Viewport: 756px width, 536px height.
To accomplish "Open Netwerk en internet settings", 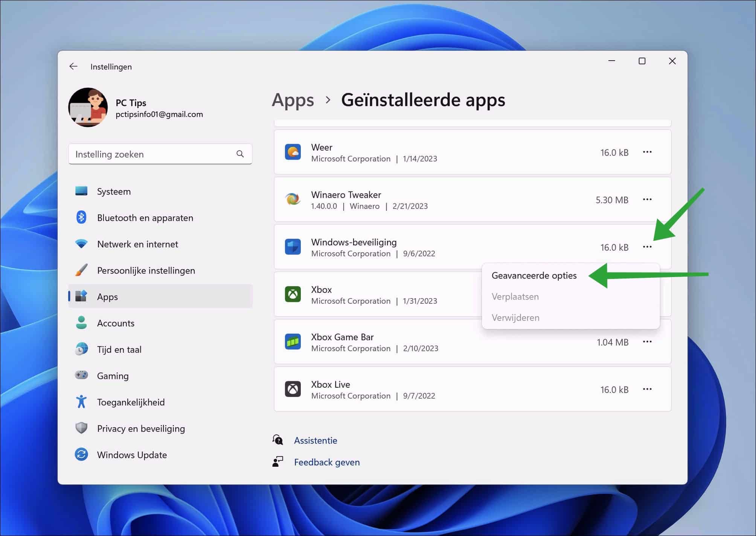I will pos(160,244).
